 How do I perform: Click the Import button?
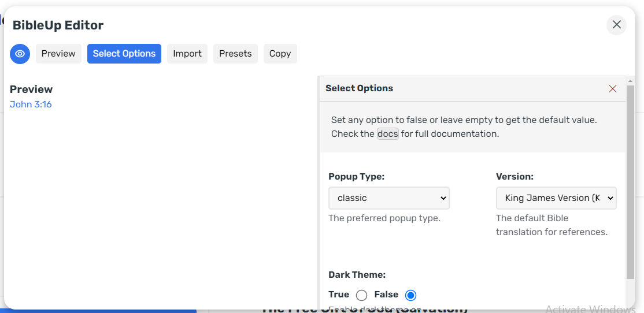tap(187, 54)
